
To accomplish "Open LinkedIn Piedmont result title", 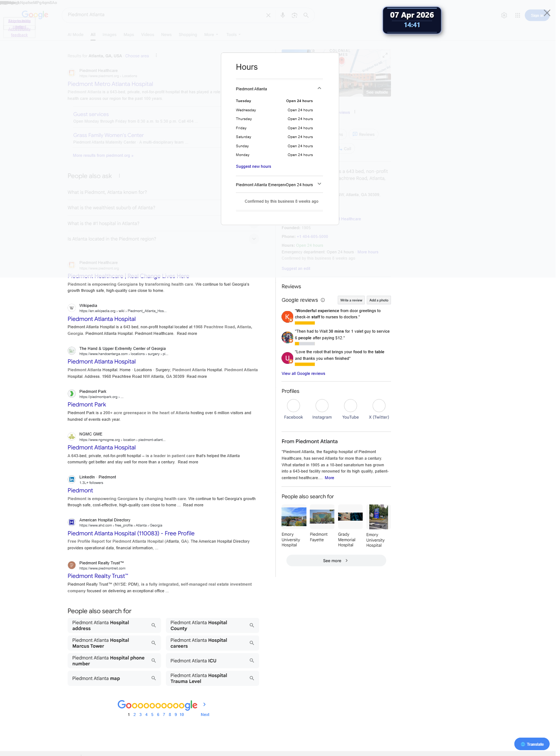I will click(x=80, y=491).
